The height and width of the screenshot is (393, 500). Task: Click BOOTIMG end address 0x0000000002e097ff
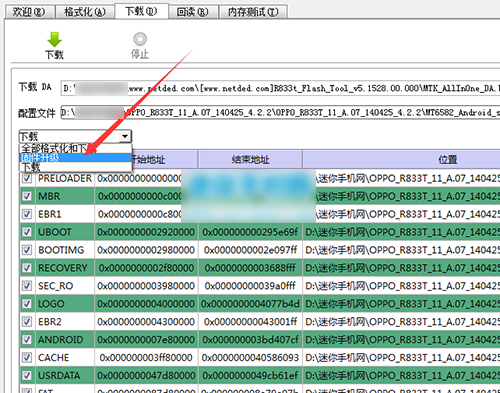click(250, 250)
